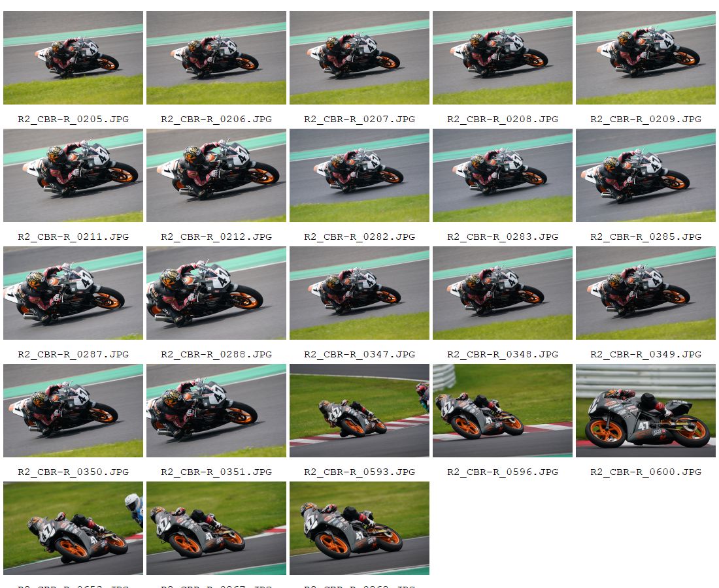Image resolution: width=719 pixels, height=588 pixels.
Task: Open image R2_CBR-R_0208.JPG
Action: point(503,57)
